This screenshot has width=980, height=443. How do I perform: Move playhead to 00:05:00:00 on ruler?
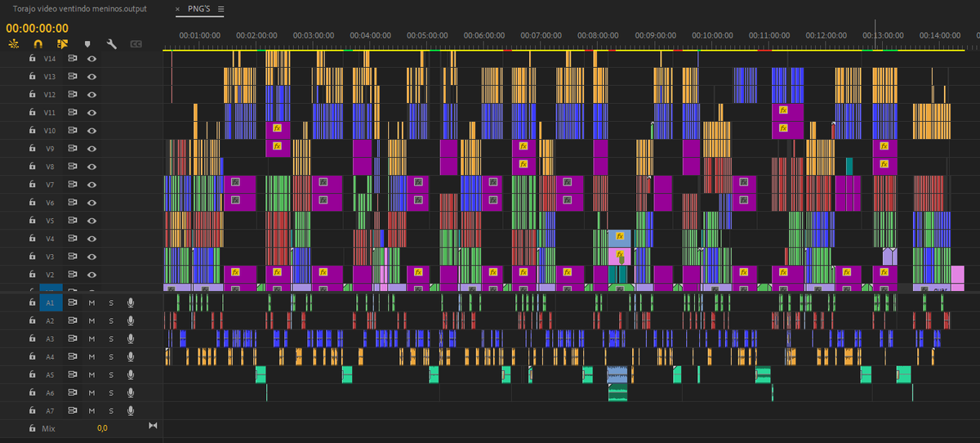coord(427,35)
